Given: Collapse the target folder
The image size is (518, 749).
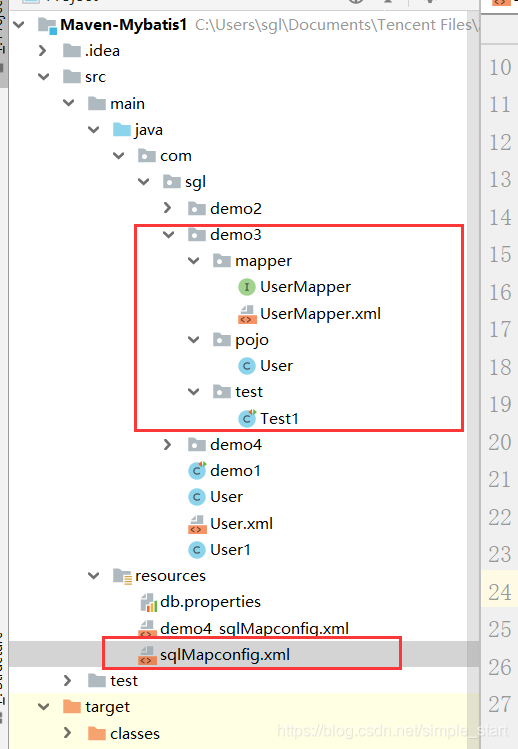Looking at the screenshot, I should point(43,706).
